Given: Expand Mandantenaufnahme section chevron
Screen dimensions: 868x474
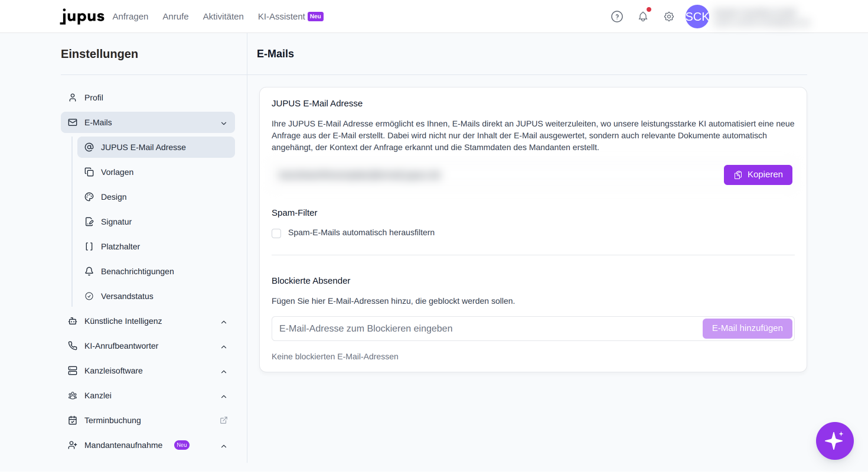Looking at the screenshot, I should click(x=224, y=446).
